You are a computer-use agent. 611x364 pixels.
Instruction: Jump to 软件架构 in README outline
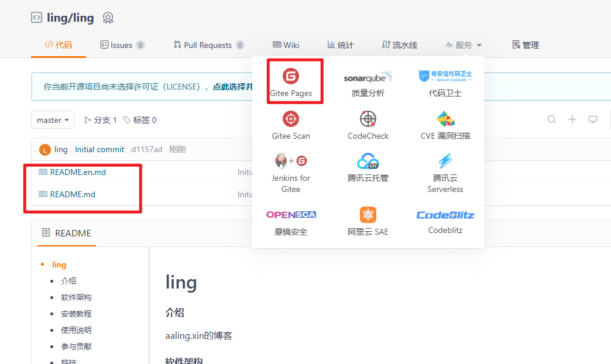(x=76, y=297)
